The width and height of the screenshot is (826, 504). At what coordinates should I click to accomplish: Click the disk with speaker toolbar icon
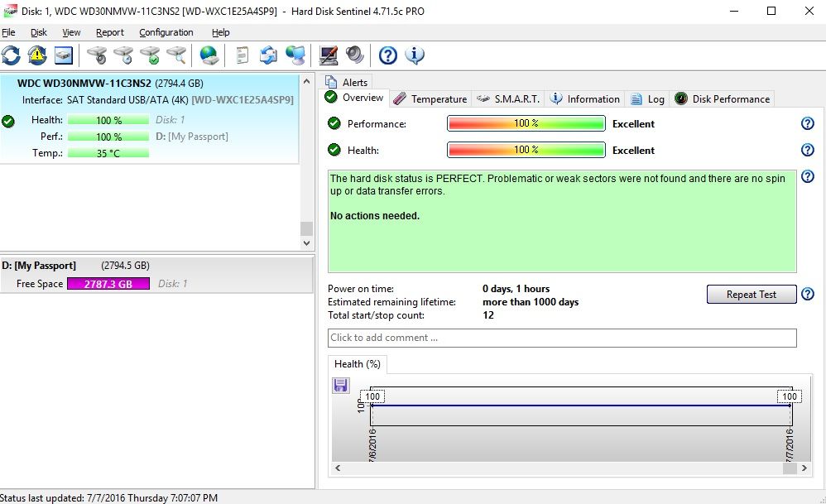97,55
